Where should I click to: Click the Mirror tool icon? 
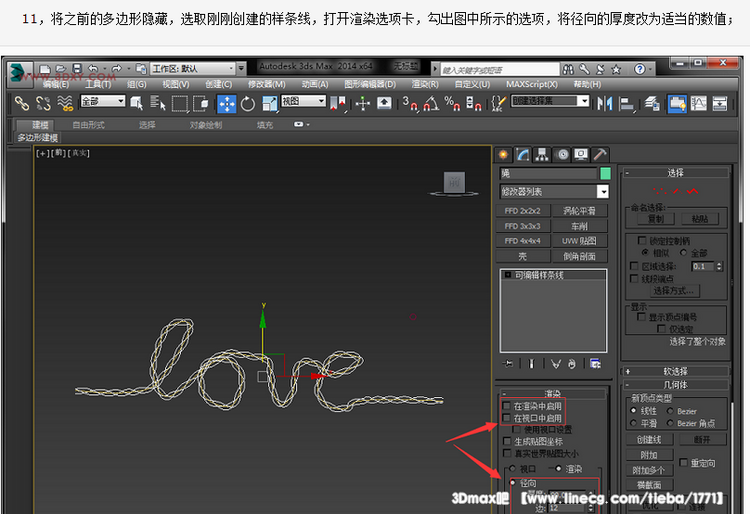click(605, 103)
